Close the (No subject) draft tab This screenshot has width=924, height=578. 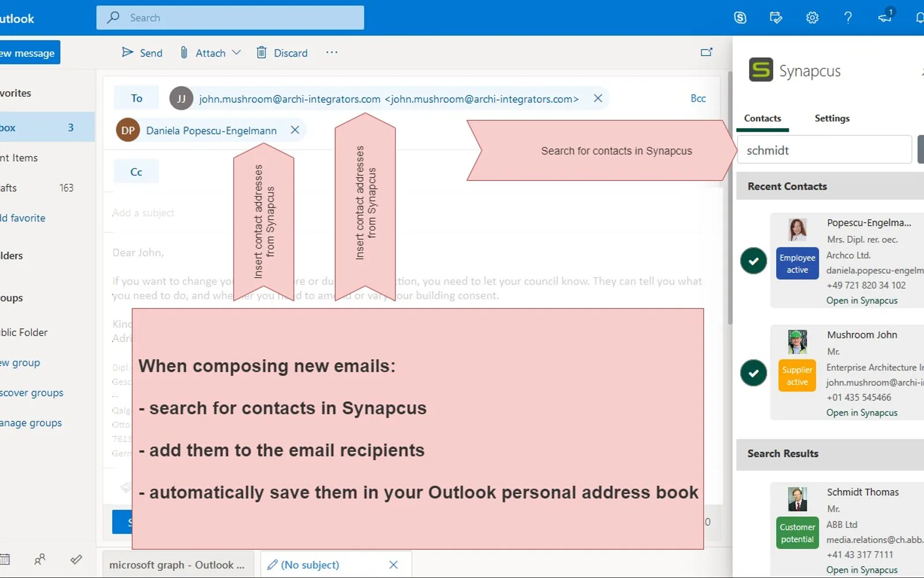click(393, 565)
